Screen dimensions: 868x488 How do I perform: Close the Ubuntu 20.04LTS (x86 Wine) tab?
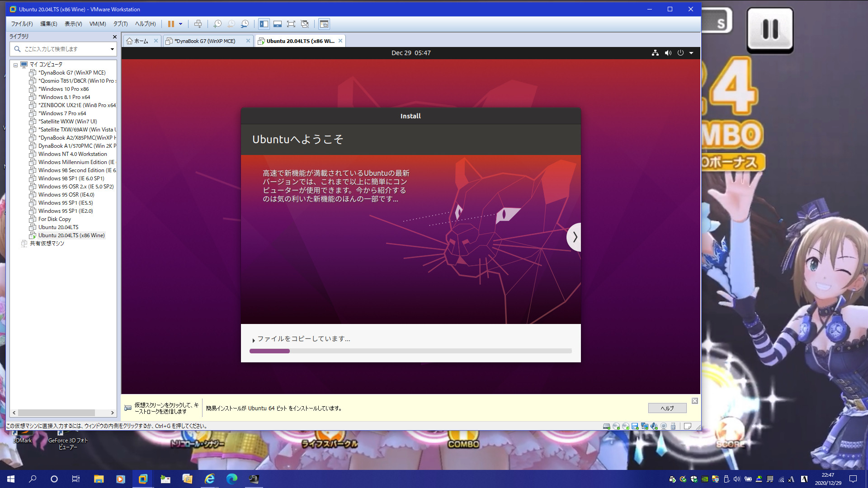point(340,41)
